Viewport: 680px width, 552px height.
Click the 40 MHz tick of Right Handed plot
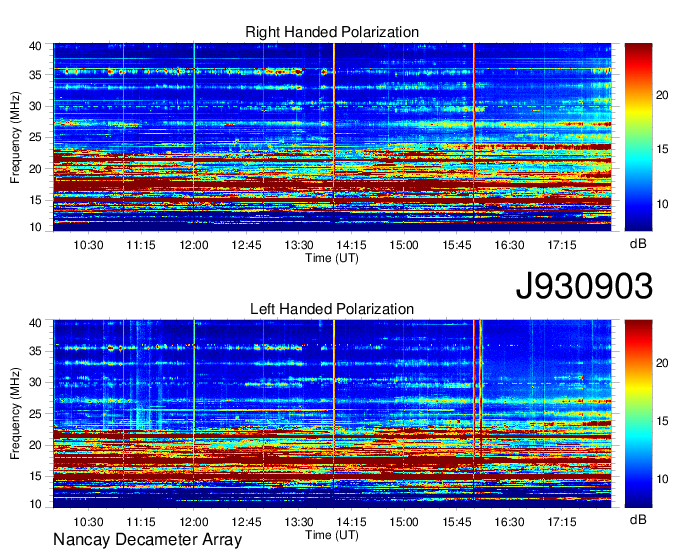[35, 46]
